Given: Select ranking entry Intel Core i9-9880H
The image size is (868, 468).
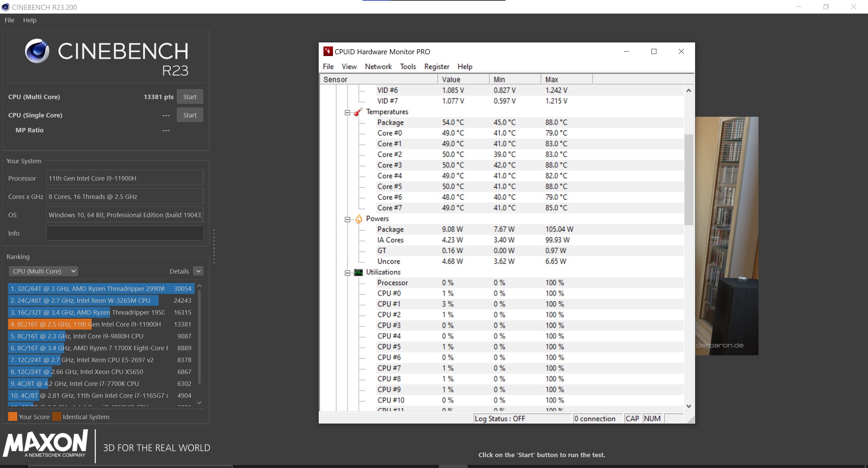Looking at the screenshot, I should (x=101, y=336).
